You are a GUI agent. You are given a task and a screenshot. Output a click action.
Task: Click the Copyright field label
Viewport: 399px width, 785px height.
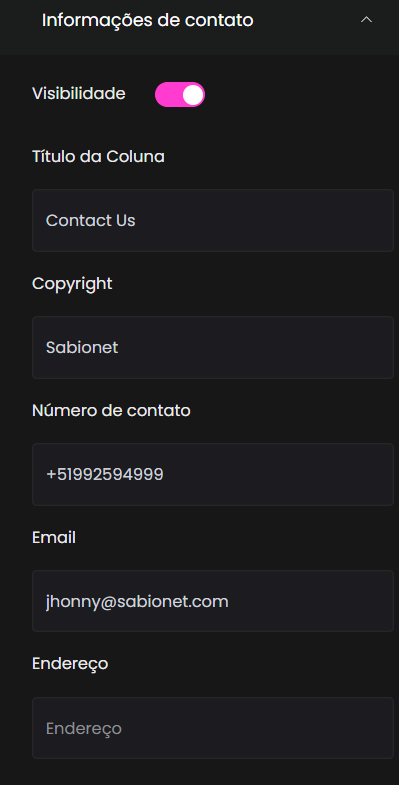tap(72, 284)
